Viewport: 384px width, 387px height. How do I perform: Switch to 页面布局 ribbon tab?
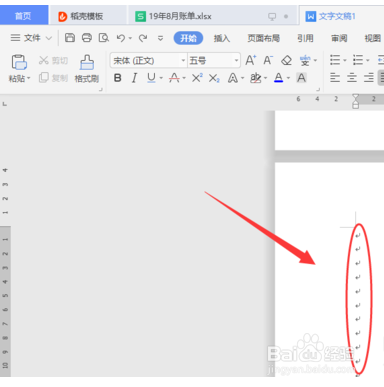click(x=263, y=38)
